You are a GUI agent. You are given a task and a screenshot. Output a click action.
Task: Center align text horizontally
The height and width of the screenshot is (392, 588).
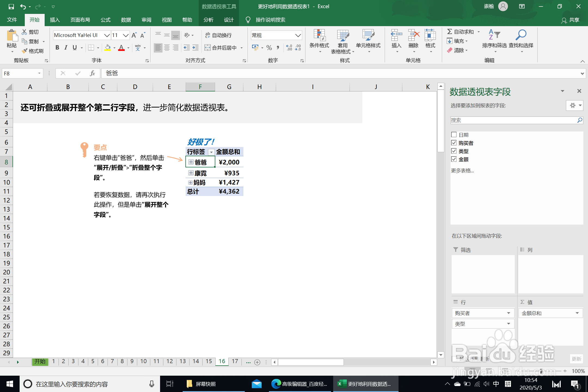coord(167,48)
